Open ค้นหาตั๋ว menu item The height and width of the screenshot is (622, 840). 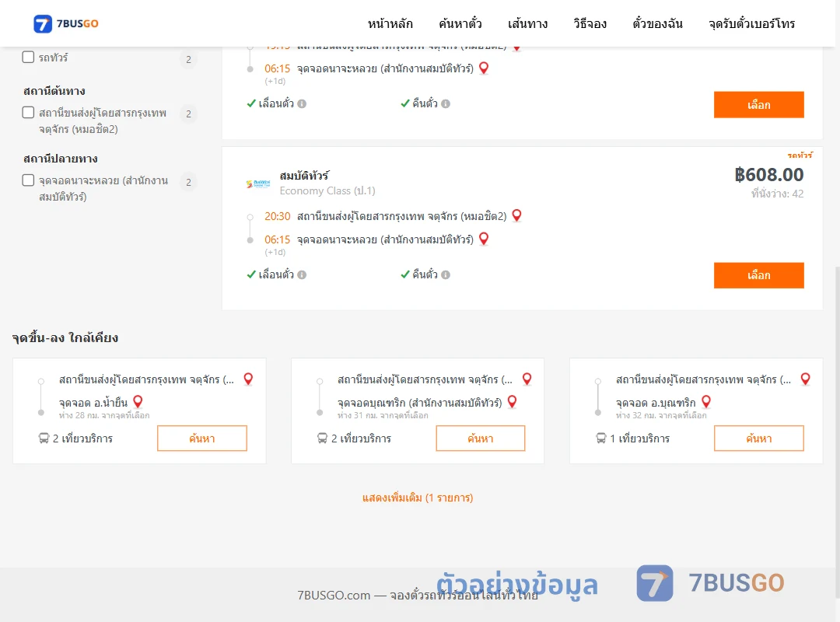(x=460, y=23)
